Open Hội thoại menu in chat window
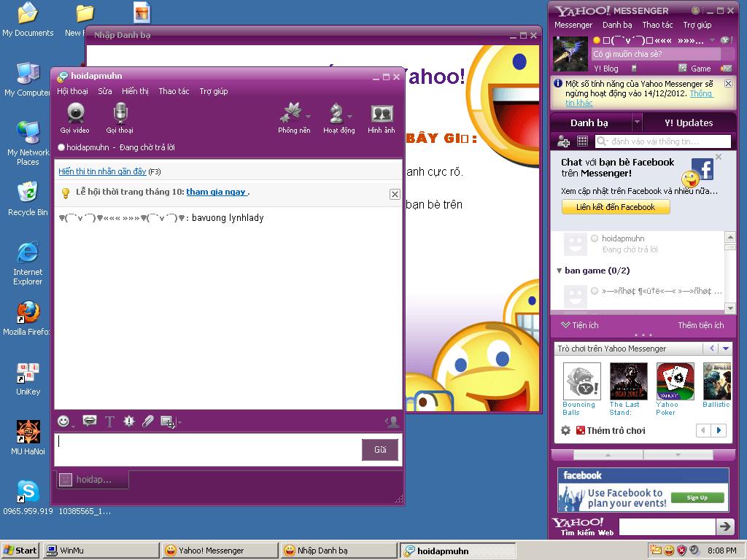Viewport: 747px width, 560px height. 72,91
